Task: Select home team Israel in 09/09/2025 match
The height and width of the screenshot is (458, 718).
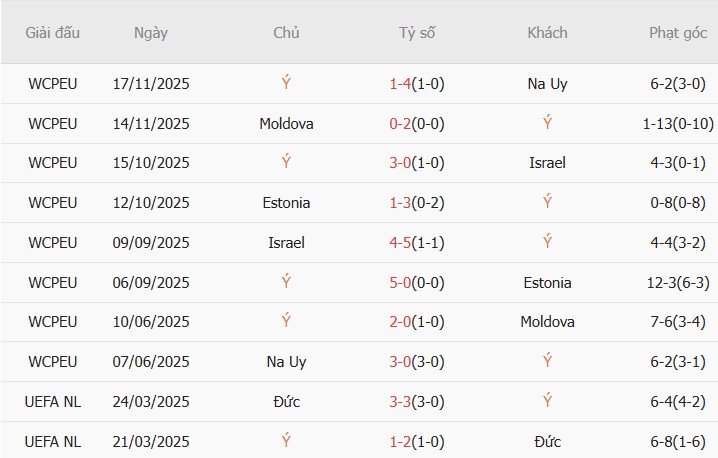Action: coord(286,243)
